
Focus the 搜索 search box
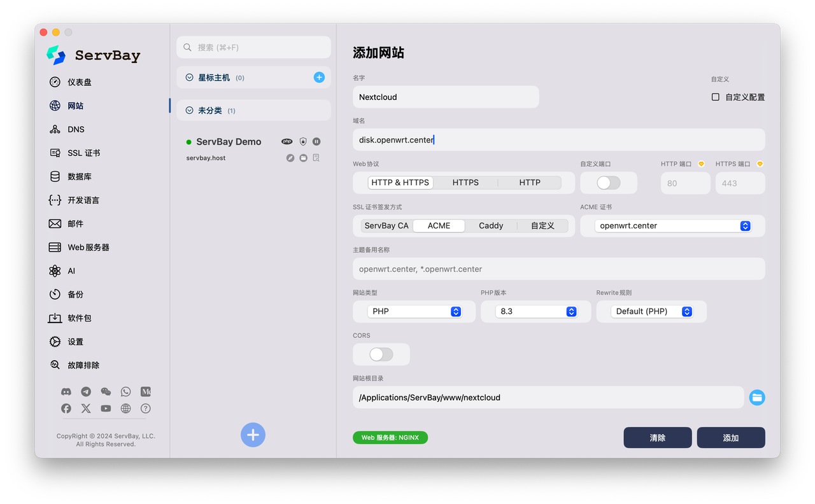(x=253, y=47)
